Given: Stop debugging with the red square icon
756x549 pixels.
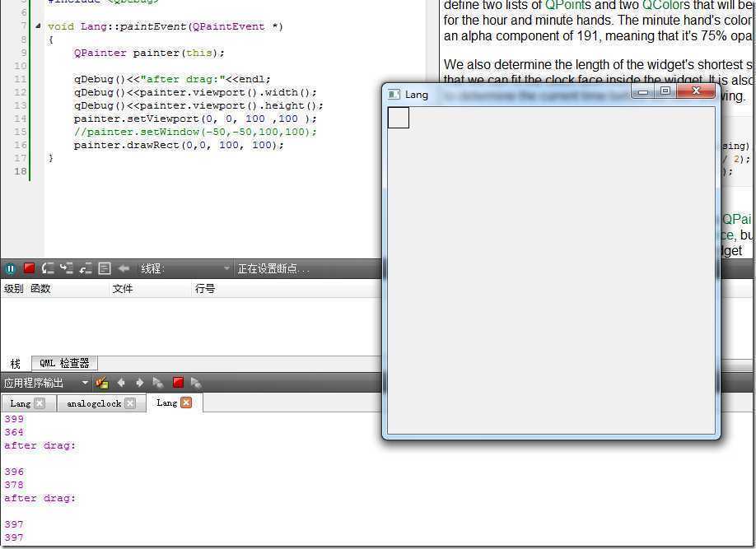Looking at the screenshot, I should (x=30, y=268).
